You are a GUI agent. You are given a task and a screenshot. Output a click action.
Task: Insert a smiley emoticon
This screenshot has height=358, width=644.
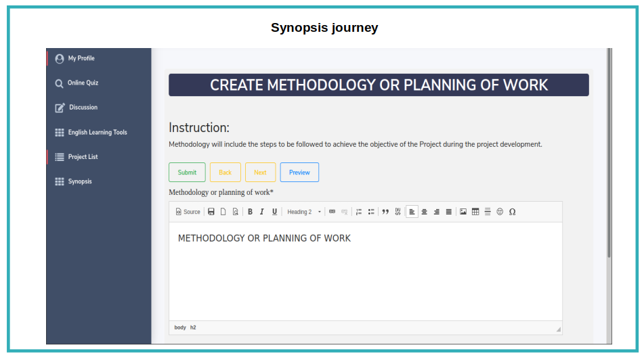500,212
